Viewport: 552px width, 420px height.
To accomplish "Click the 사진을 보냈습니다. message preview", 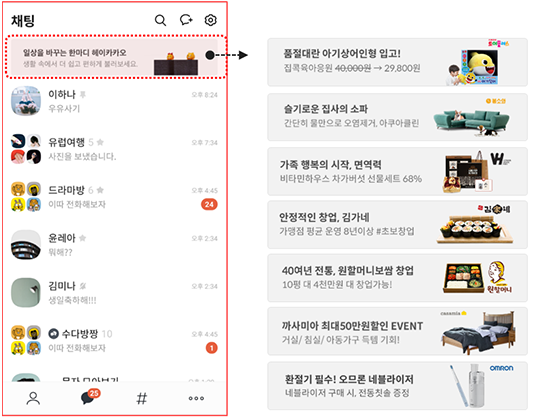I will pos(82,156).
